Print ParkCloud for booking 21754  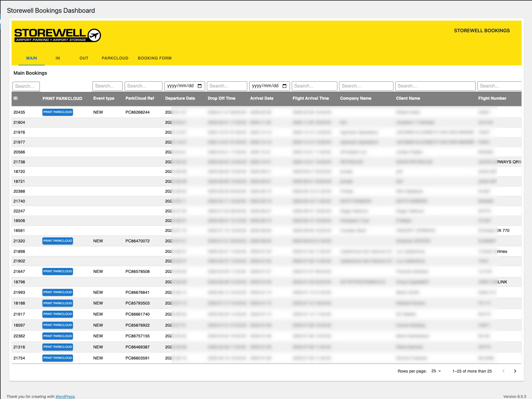(x=58, y=358)
